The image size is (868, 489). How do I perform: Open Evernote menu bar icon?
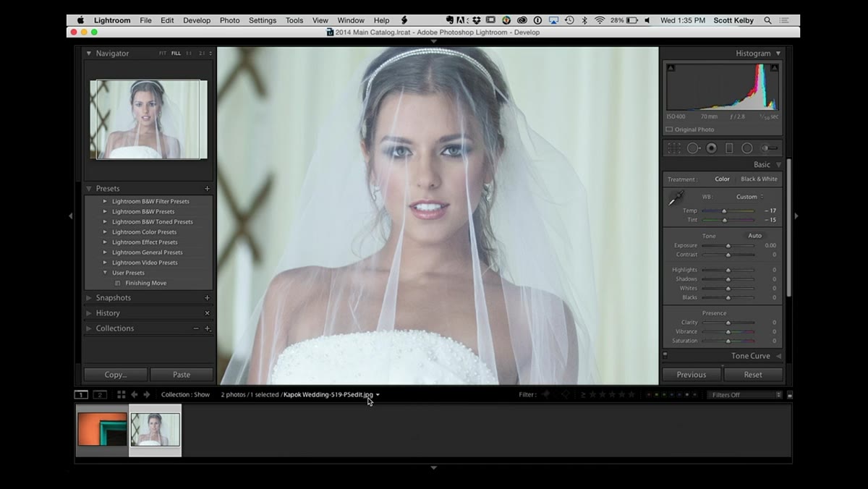click(449, 20)
